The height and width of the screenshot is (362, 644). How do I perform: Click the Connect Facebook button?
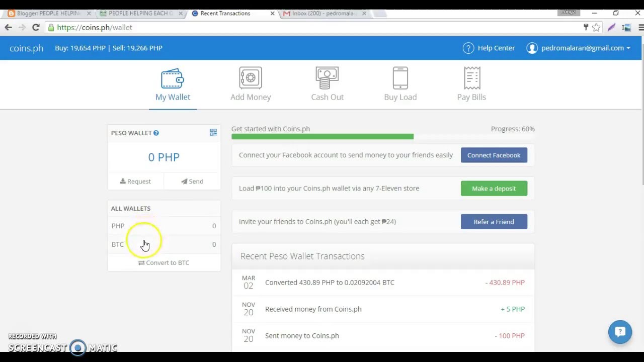[494, 155]
